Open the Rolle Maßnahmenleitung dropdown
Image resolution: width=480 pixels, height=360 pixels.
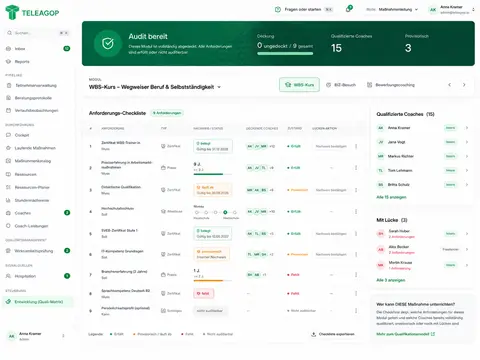(x=392, y=10)
